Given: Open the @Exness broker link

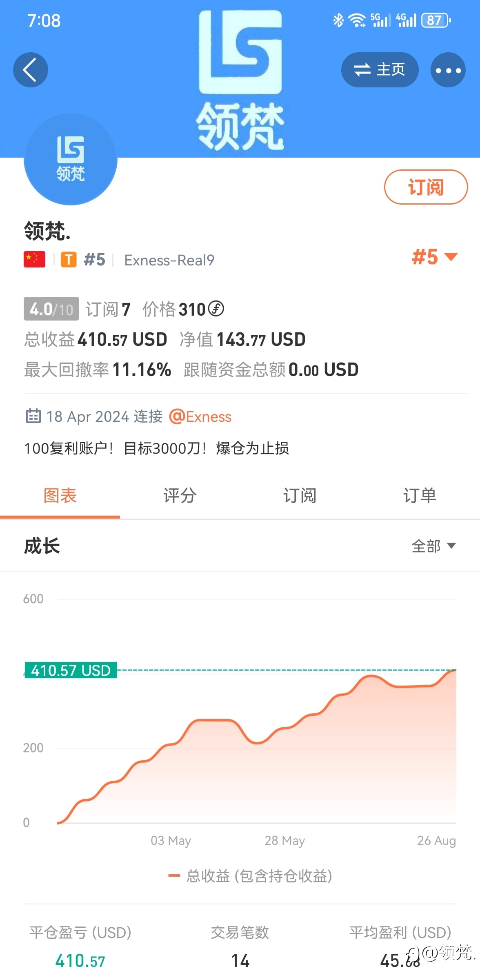Looking at the screenshot, I should tap(200, 416).
